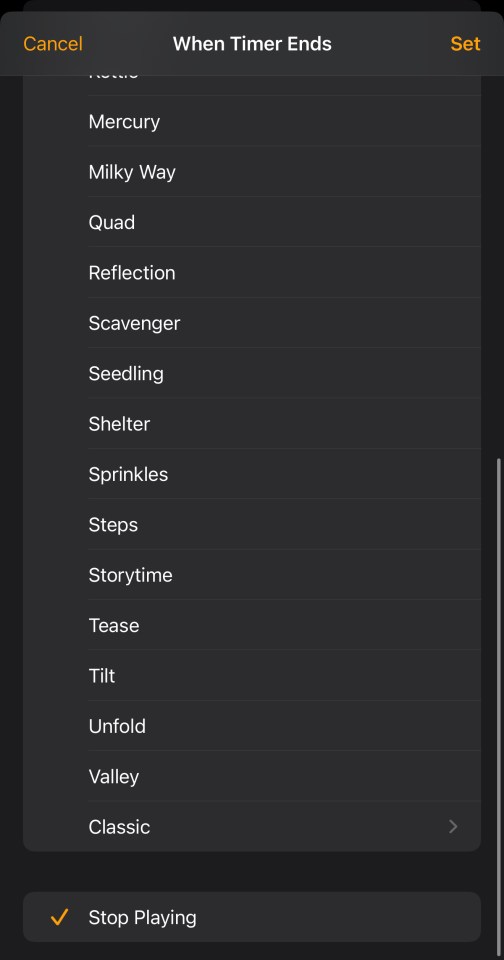The height and width of the screenshot is (960, 504).
Task: Set the timer tone to Storytime
Action: pos(252,575)
